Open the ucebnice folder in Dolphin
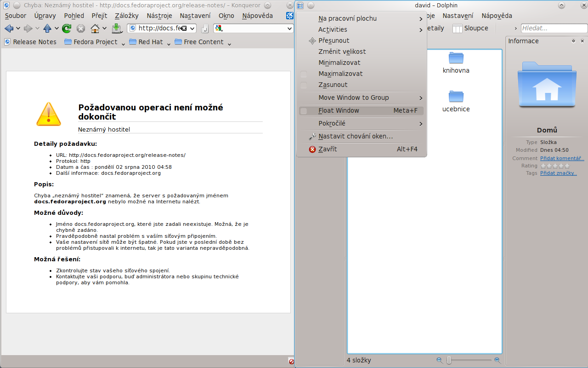The height and width of the screenshot is (368, 588). [x=456, y=102]
